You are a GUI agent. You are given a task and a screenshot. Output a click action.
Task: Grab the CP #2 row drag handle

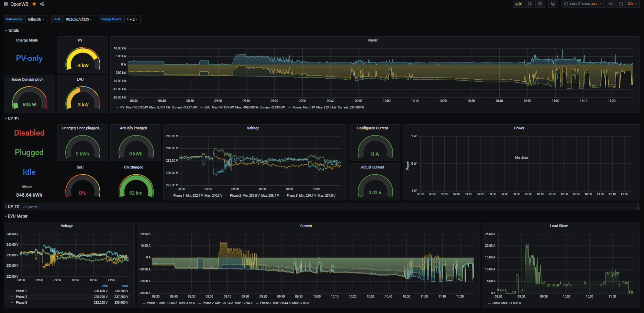637,207
